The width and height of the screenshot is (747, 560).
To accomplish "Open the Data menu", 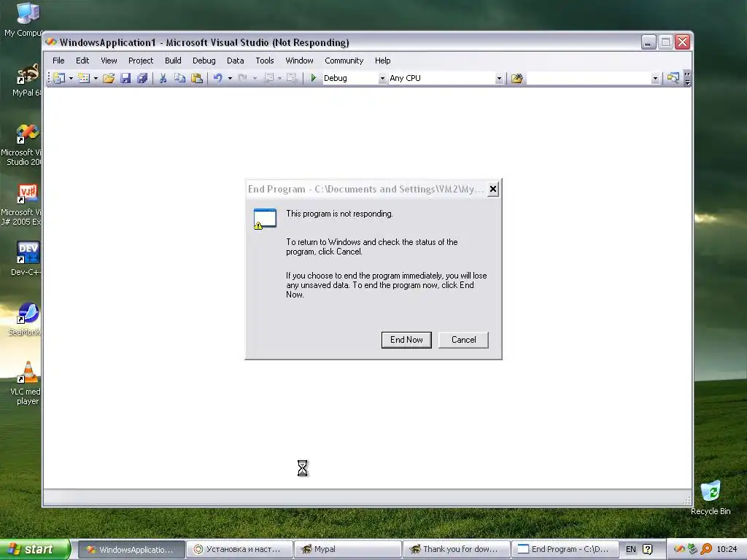I will [236, 61].
